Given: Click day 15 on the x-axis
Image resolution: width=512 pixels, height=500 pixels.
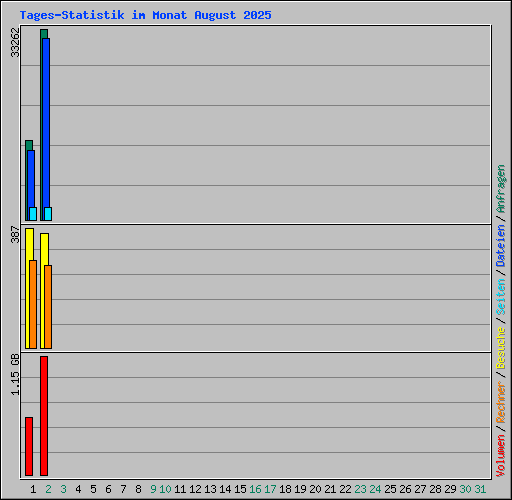Looking at the screenshot, I should pyautogui.click(x=240, y=489).
